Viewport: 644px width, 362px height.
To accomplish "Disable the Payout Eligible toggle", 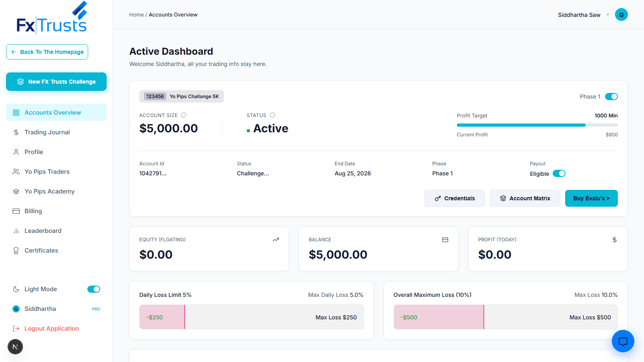I will point(559,173).
